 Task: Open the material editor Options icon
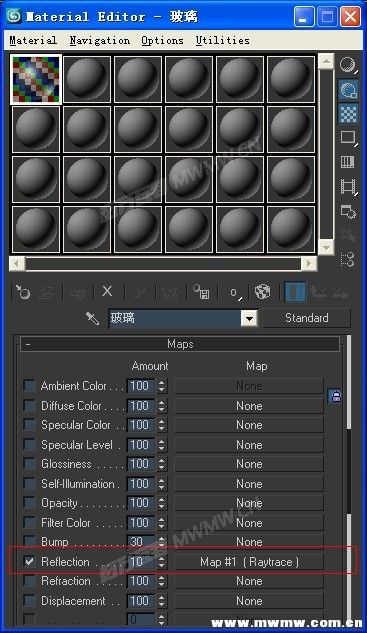[348, 211]
